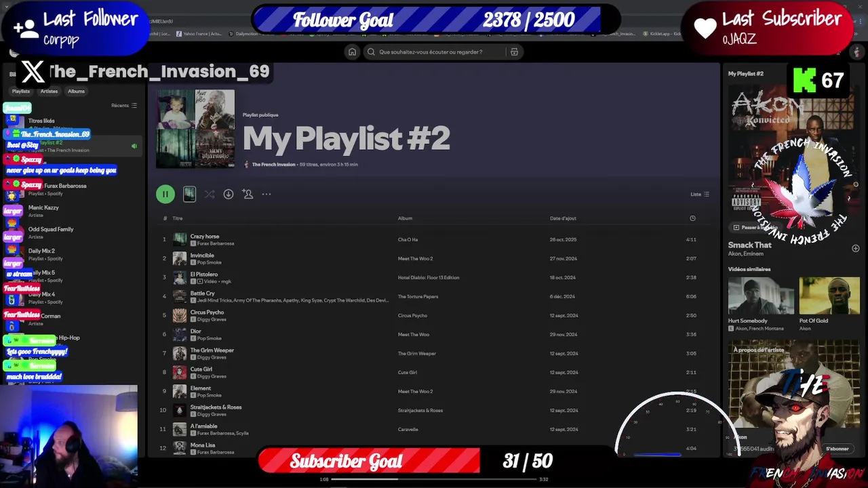Go to Spotify Home icon
The image size is (868, 488).
[352, 52]
